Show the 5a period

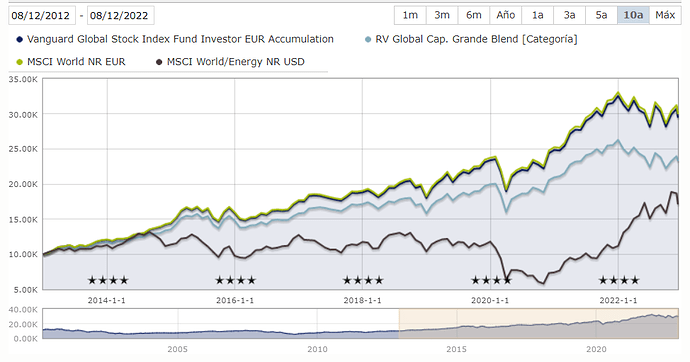click(601, 15)
